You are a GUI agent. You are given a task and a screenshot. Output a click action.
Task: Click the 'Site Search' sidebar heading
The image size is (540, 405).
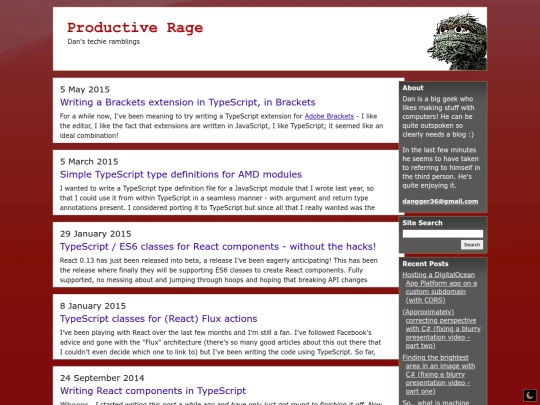(x=422, y=223)
